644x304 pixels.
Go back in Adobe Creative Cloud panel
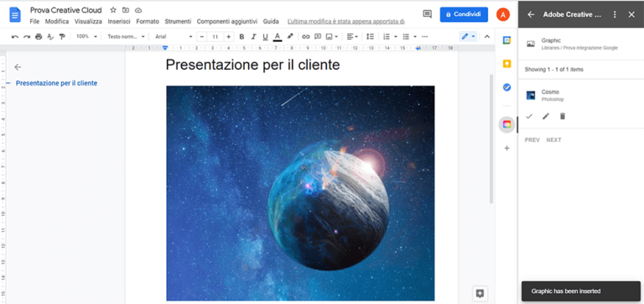(531, 14)
